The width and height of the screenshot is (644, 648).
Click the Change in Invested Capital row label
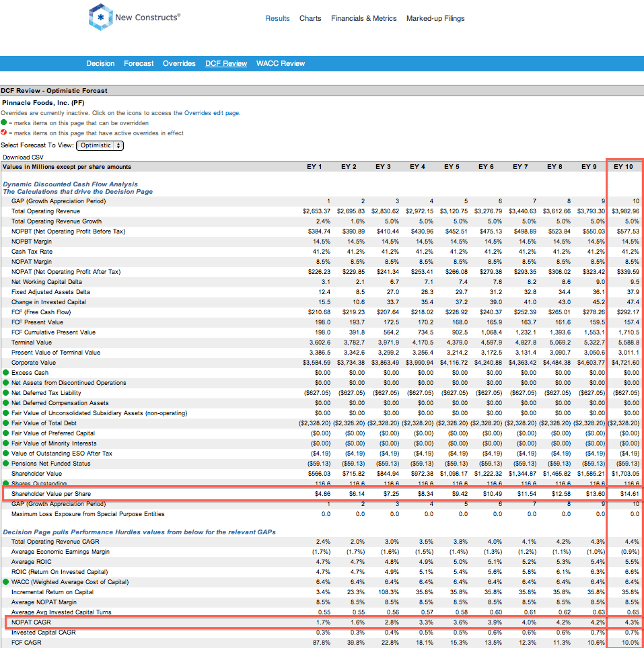(48, 302)
